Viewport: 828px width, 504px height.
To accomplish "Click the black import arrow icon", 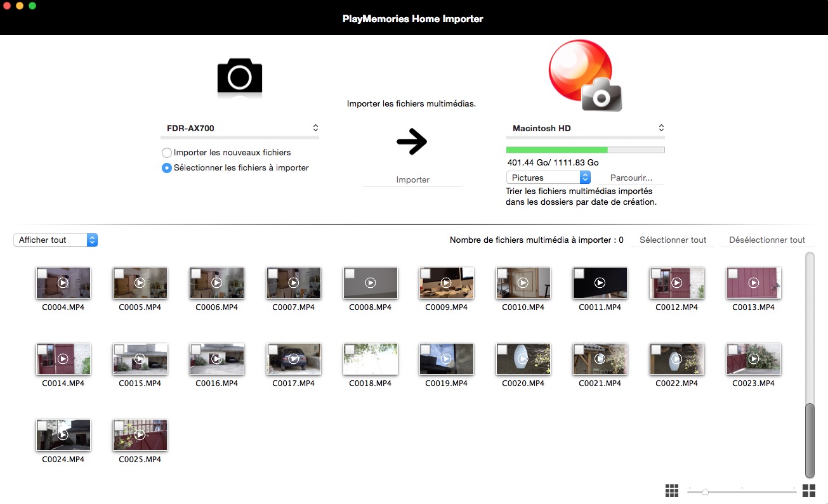I will click(412, 143).
